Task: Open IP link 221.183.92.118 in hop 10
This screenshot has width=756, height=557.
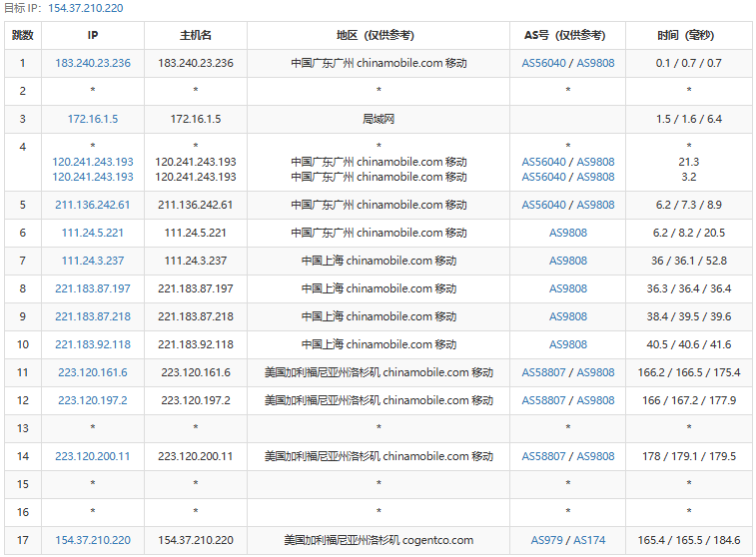Action: tap(93, 344)
